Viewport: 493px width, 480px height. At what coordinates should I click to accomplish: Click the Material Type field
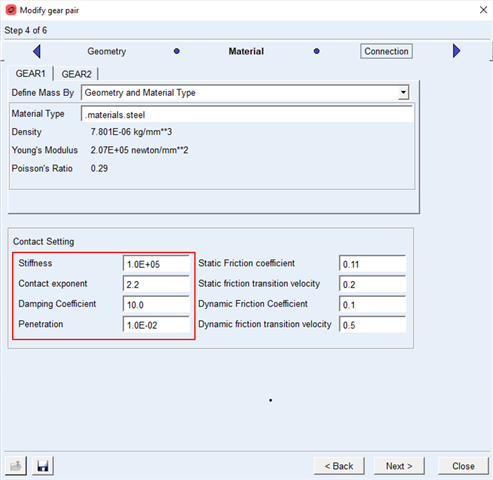pyautogui.click(x=247, y=114)
